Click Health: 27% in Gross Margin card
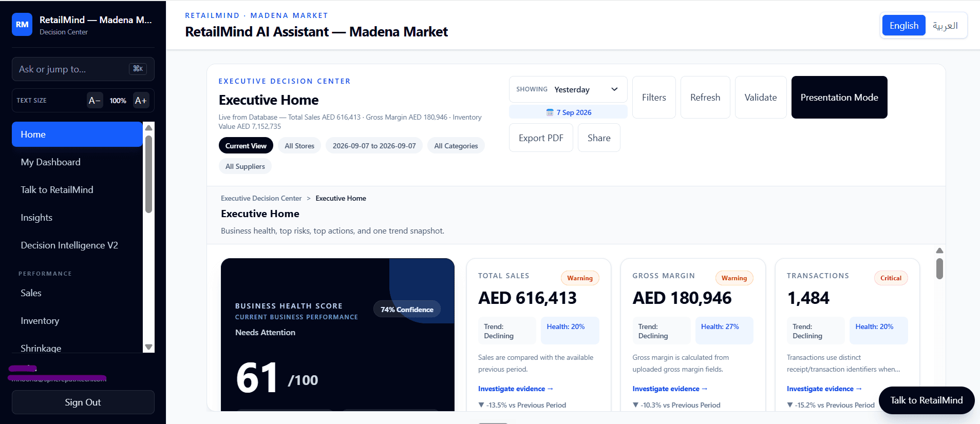The image size is (980, 424). pyautogui.click(x=724, y=331)
